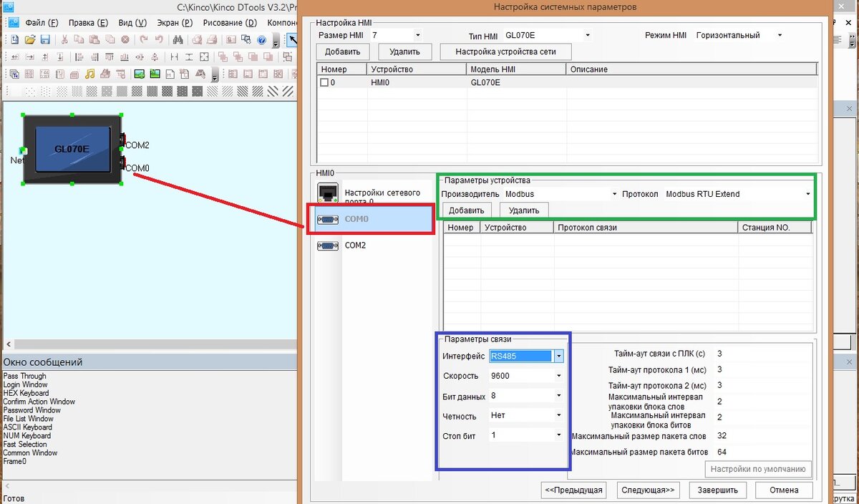Open the Интерфейс RS485 dropdown
Screen dimensions: 859x504
(x=558, y=356)
